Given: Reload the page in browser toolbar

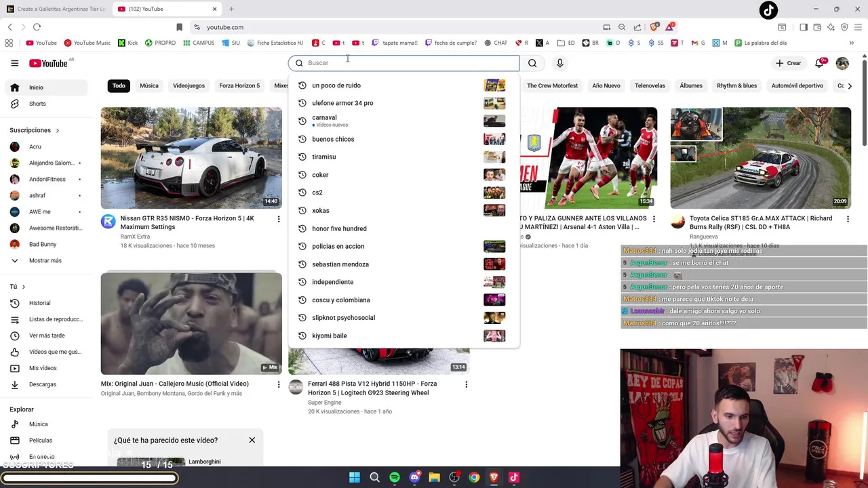Looking at the screenshot, I should (37, 27).
